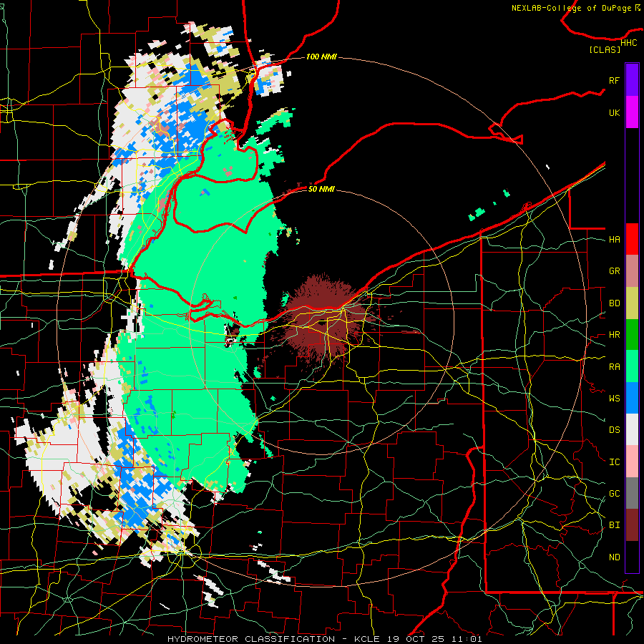Click the IC legend label
644x644 pixels.
(x=614, y=462)
